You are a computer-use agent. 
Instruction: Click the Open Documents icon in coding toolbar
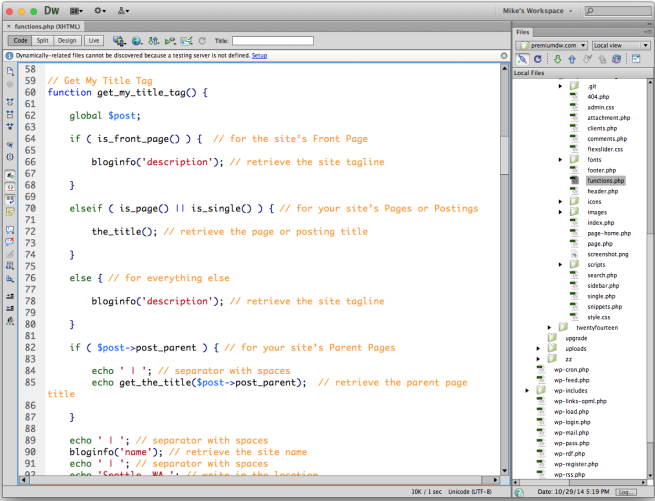click(x=10, y=71)
